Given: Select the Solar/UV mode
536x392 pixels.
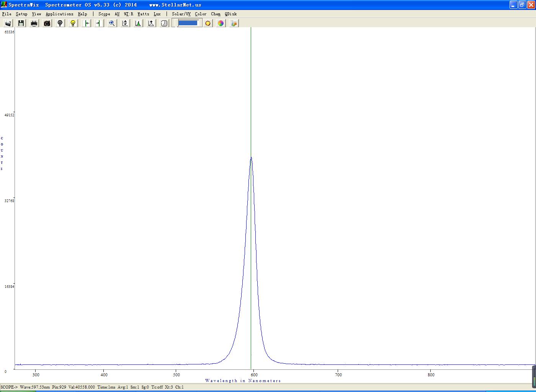Looking at the screenshot, I should (181, 14).
